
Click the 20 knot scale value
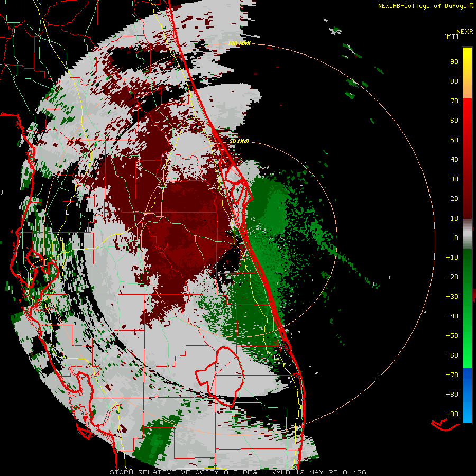coord(454,198)
